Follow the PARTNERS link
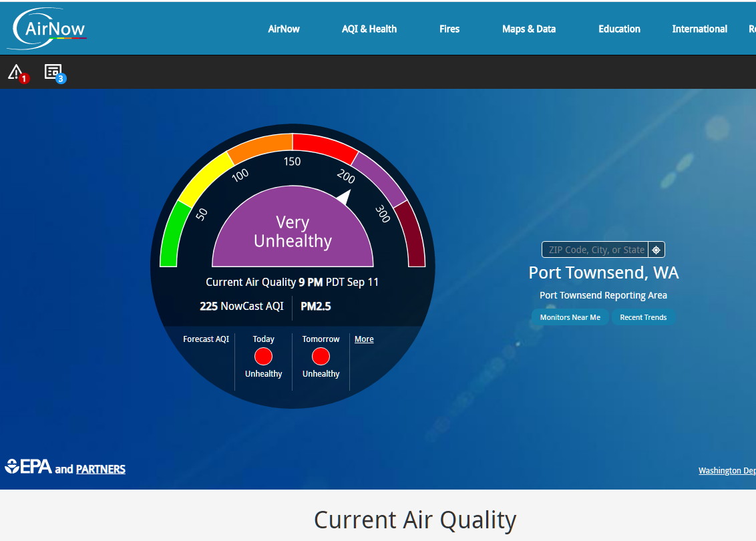756x541 pixels. pos(101,470)
